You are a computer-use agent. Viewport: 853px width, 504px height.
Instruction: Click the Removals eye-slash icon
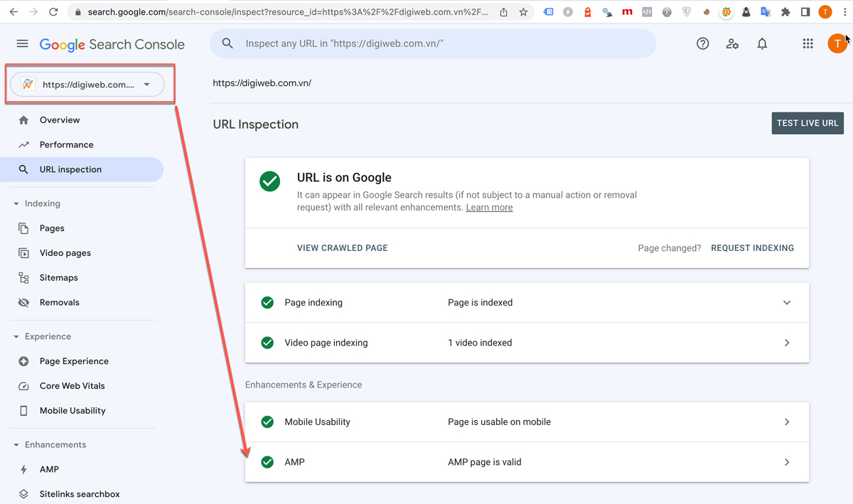[x=23, y=303]
